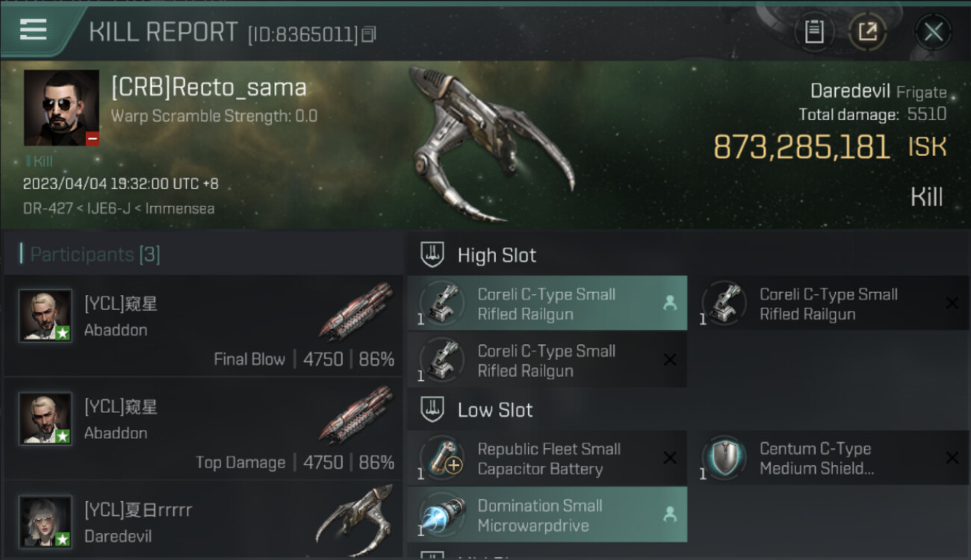Select the 夏日rrrrr participant portrait

[x=46, y=521]
